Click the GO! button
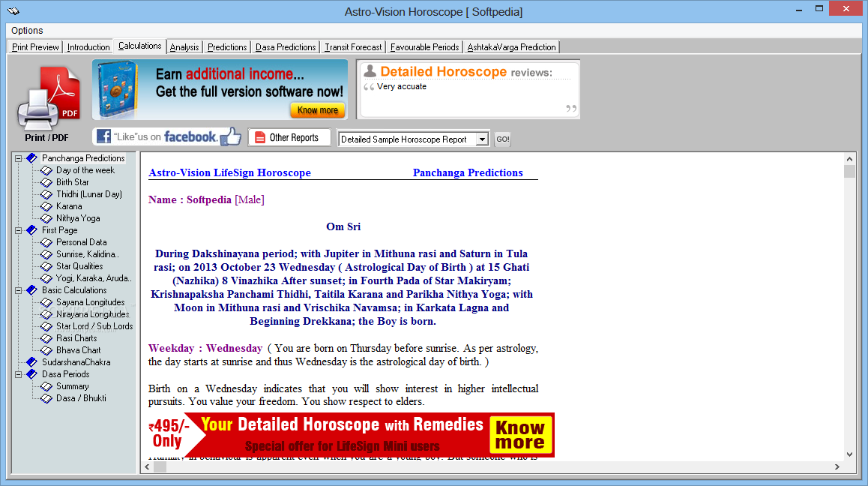This screenshot has height=486, width=868. coord(503,139)
